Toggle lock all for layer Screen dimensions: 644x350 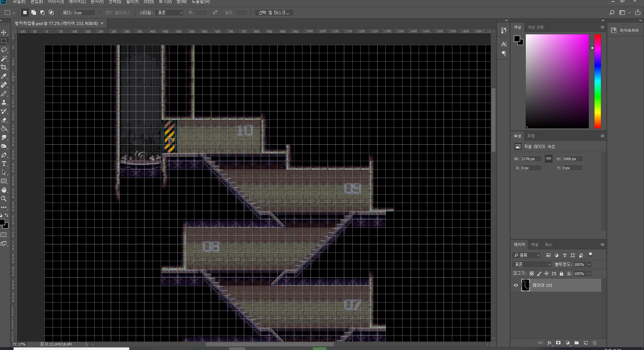pyautogui.click(x=561, y=274)
